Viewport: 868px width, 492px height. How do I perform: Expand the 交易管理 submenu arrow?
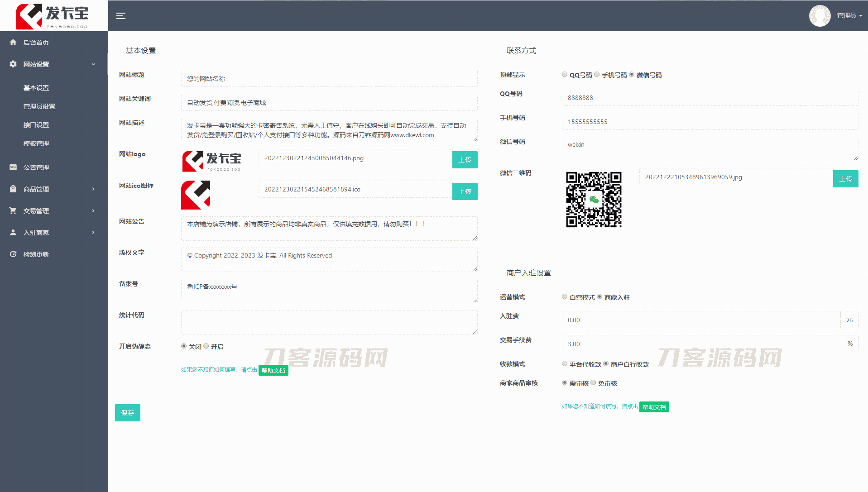[x=93, y=211]
